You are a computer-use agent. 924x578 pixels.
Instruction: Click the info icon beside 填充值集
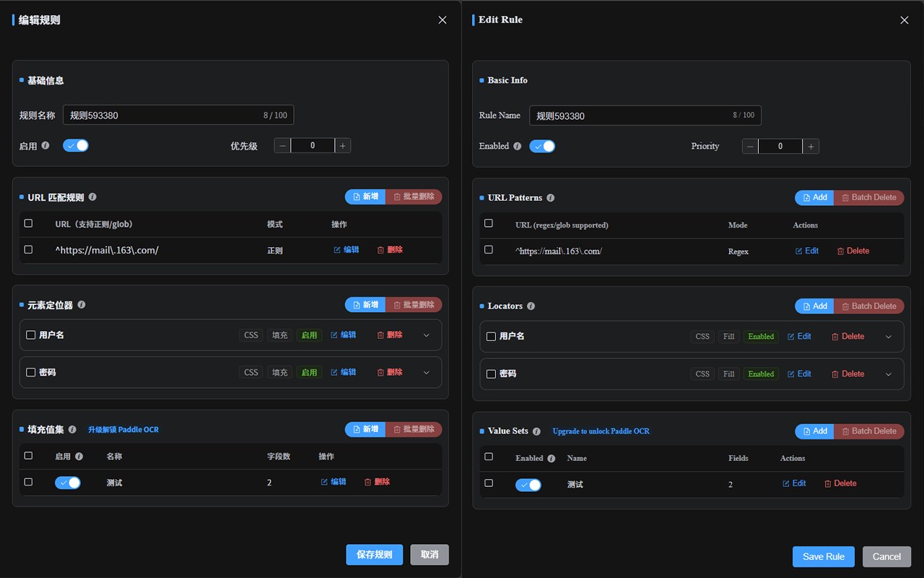point(72,429)
